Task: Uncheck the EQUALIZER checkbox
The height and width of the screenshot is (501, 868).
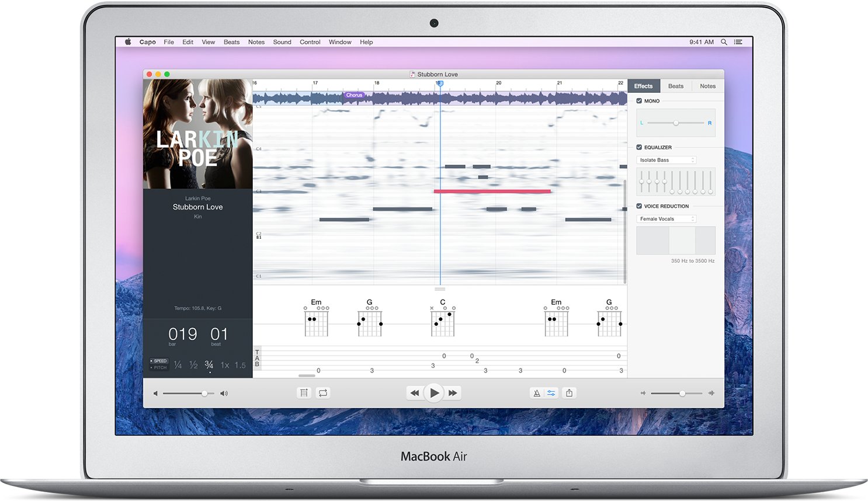Action: click(x=639, y=147)
